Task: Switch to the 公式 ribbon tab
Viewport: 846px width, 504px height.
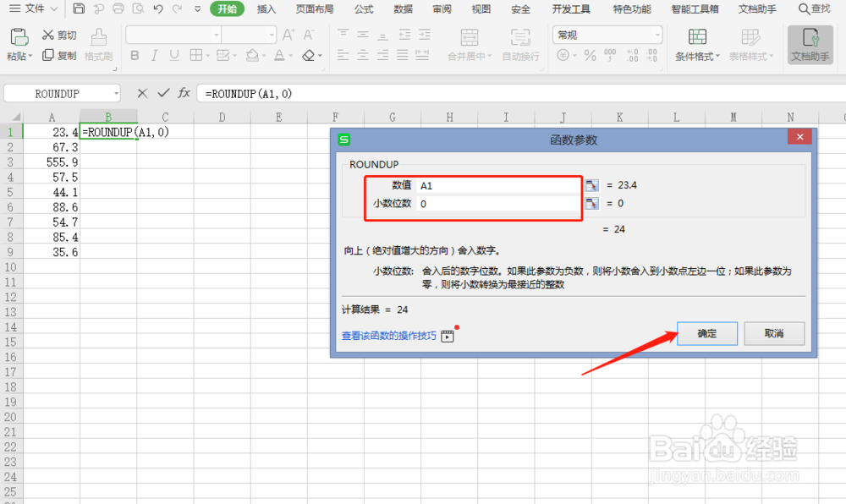Action: click(364, 8)
